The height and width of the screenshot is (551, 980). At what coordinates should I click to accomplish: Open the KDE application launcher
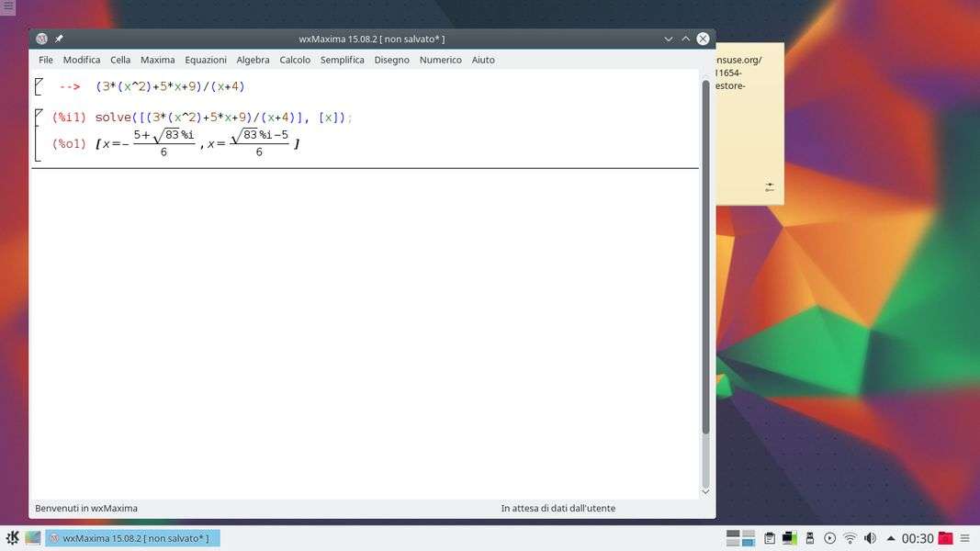12,538
